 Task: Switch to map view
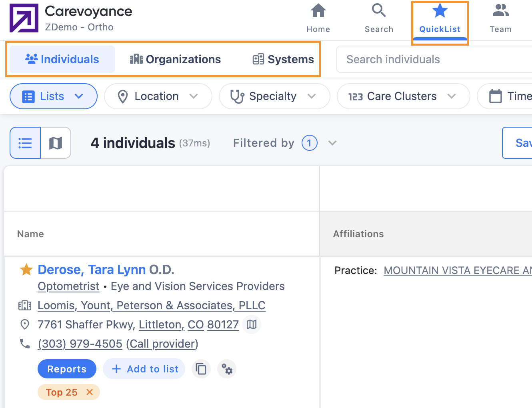pos(56,143)
